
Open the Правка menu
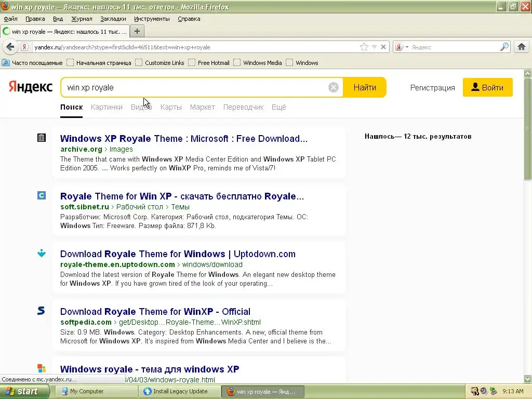[35, 19]
